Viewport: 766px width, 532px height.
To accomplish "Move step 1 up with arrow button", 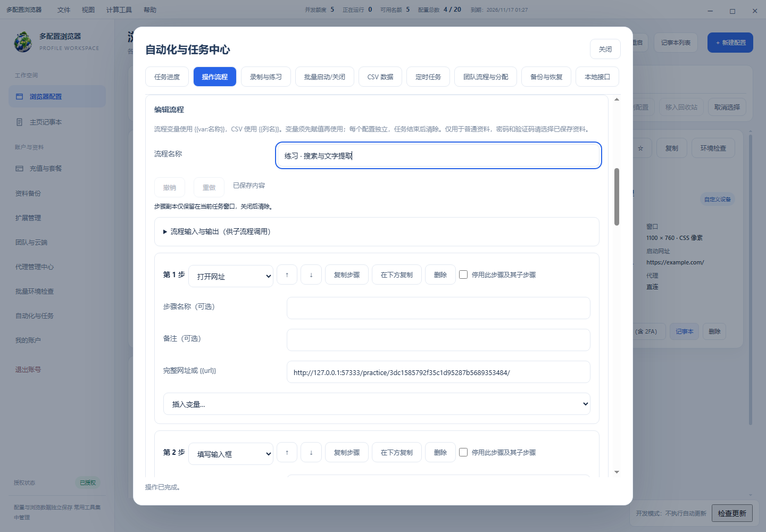I will [x=287, y=275].
